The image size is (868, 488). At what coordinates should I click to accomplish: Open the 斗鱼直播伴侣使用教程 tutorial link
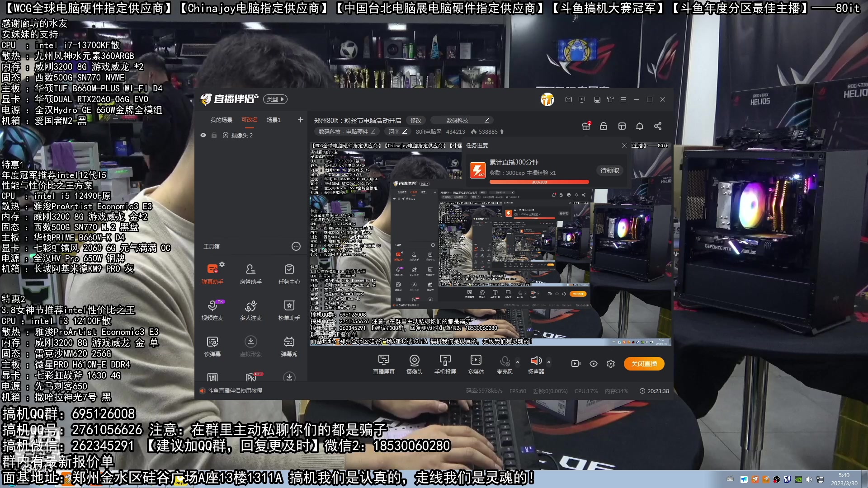tap(235, 390)
